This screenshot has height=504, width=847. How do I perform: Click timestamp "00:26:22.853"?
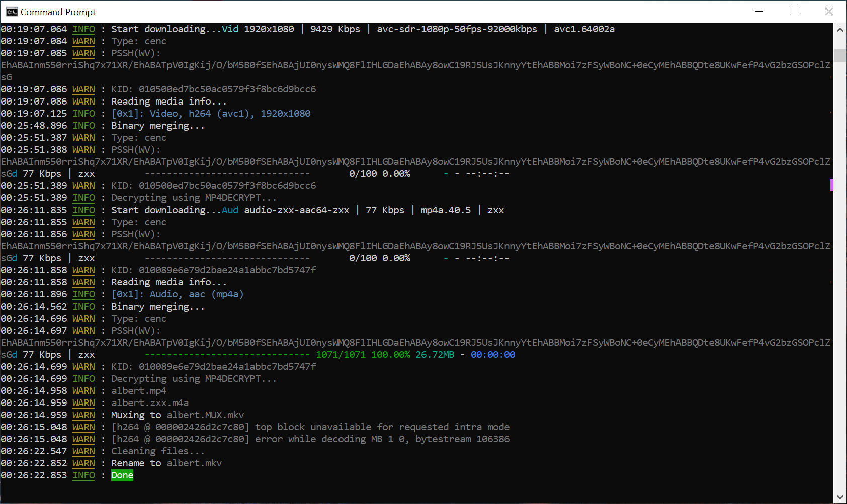pyautogui.click(x=34, y=475)
